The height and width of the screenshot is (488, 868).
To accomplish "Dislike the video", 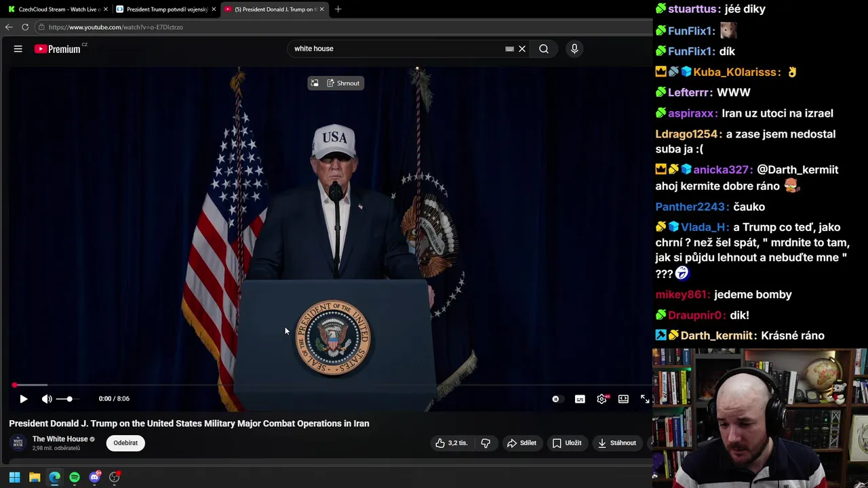I will pyautogui.click(x=486, y=443).
